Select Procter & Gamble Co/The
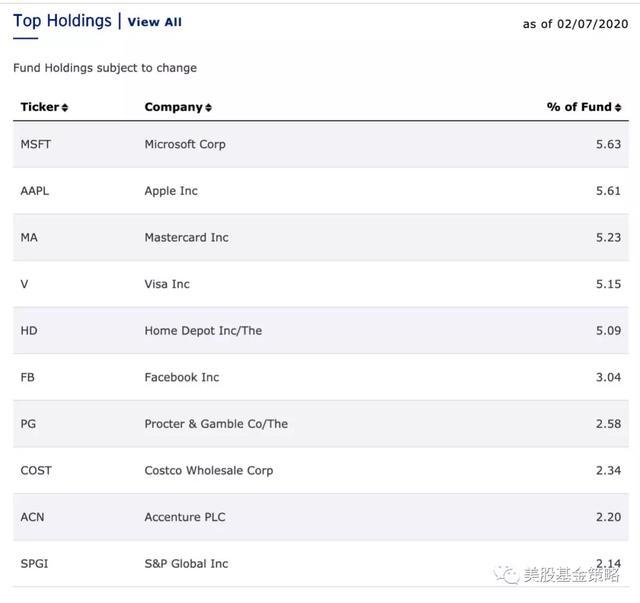Screen dimensions: 640x603 (216, 424)
